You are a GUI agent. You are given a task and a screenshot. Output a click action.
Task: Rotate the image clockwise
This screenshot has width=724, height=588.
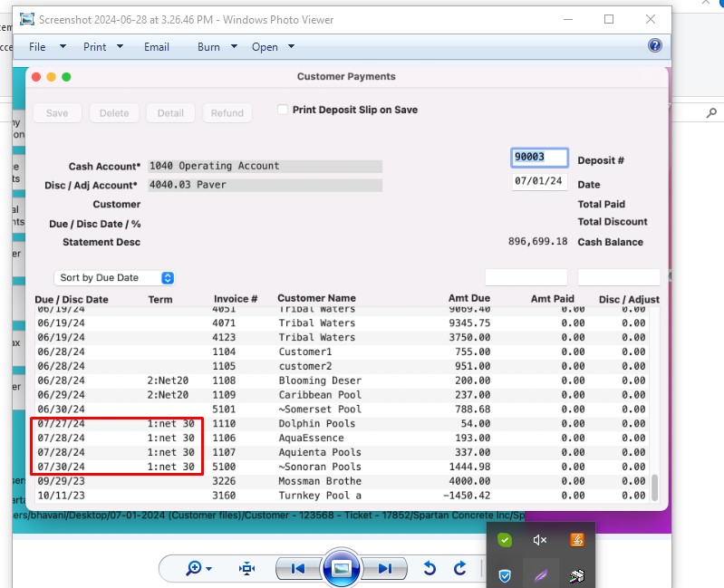(460, 568)
